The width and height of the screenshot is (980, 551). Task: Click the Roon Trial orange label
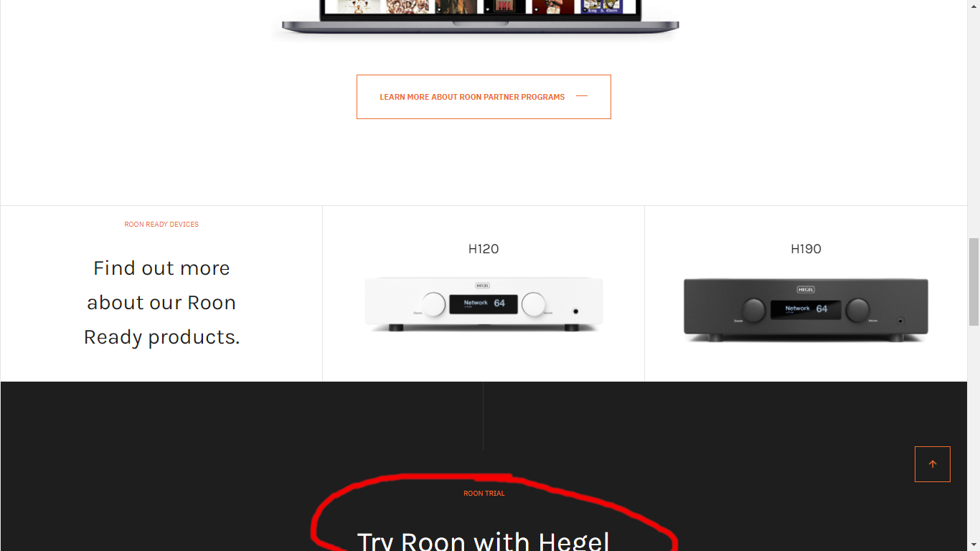click(x=484, y=494)
